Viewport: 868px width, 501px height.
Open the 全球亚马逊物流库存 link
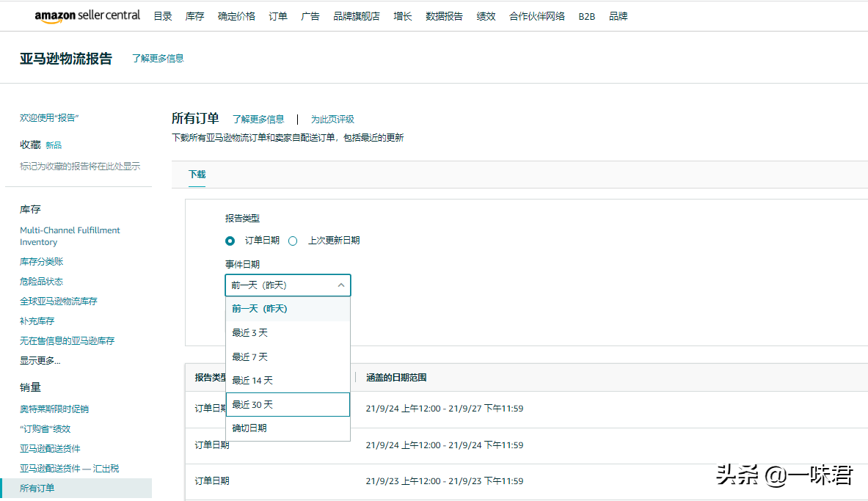[x=59, y=301]
